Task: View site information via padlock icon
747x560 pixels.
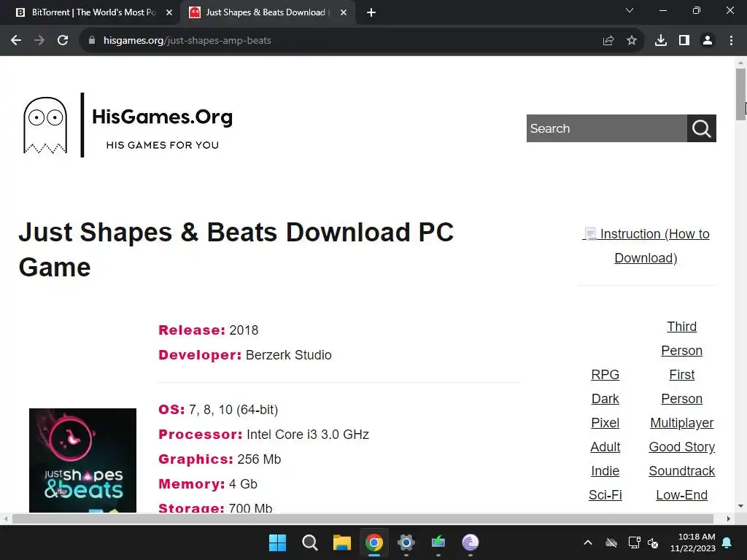Action: (92, 41)
